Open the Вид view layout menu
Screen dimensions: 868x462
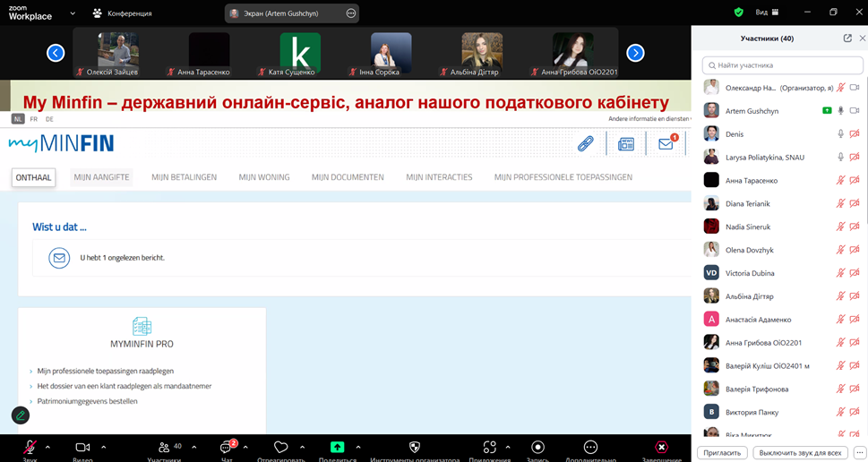point(766,13)
